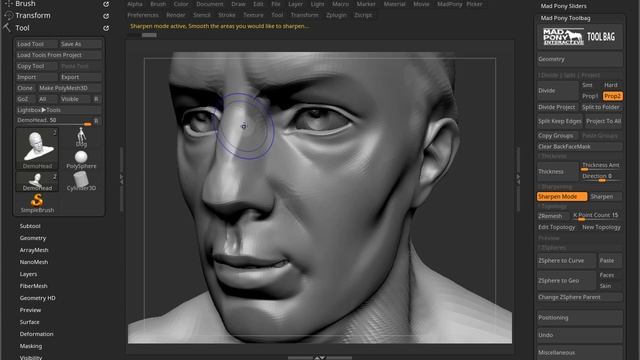
Task: Toggle GoZ All button
Action: point(47,99)
